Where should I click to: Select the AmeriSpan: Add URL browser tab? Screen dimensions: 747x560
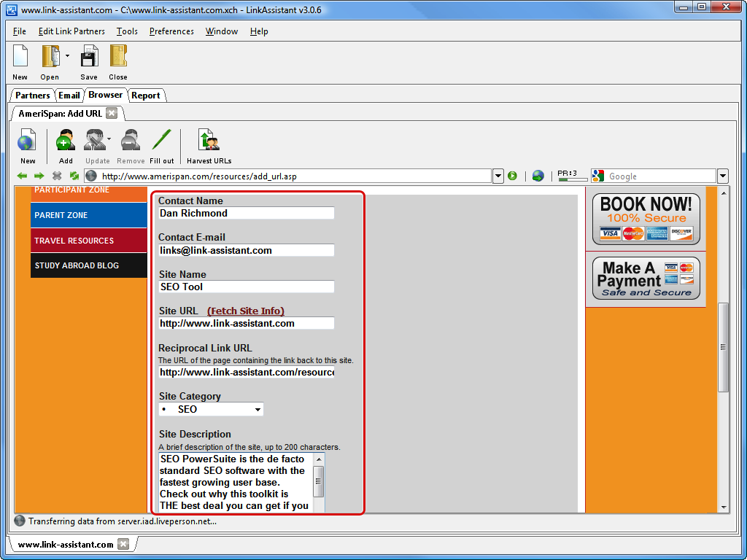pyautogui.click(x=60, y=113)
